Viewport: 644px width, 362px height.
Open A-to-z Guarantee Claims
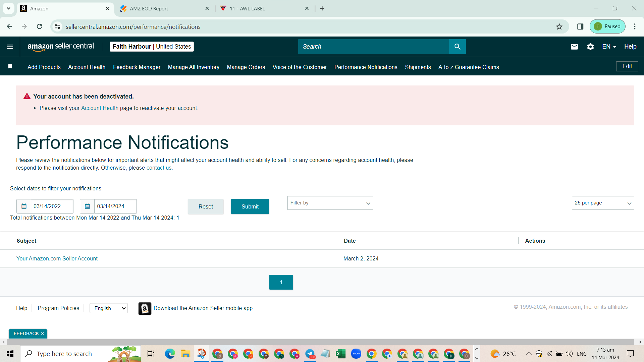tap(469, 67)
